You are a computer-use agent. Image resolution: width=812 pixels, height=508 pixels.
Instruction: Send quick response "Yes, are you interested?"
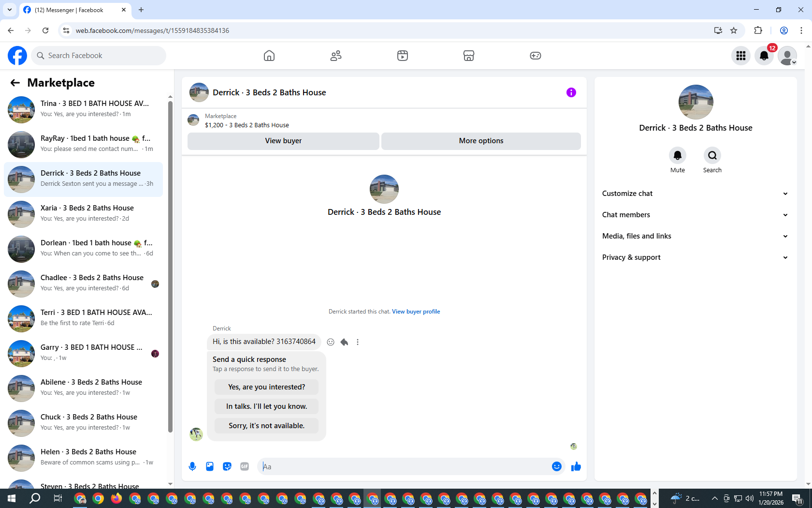click(x=266, y=387)
